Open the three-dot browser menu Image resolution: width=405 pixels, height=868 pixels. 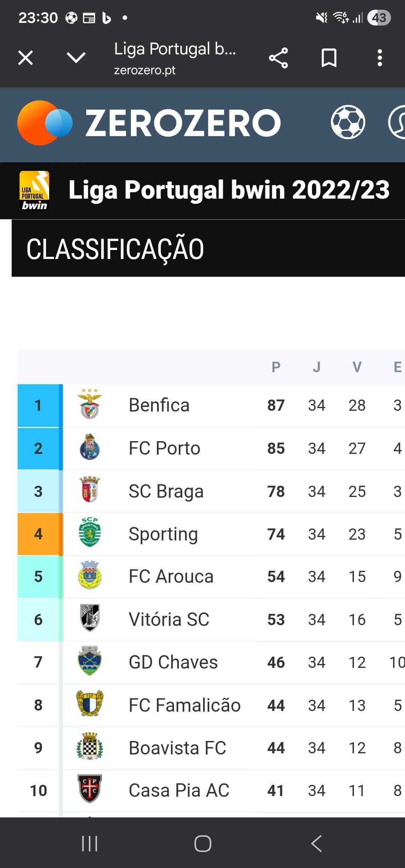(379, 58)
